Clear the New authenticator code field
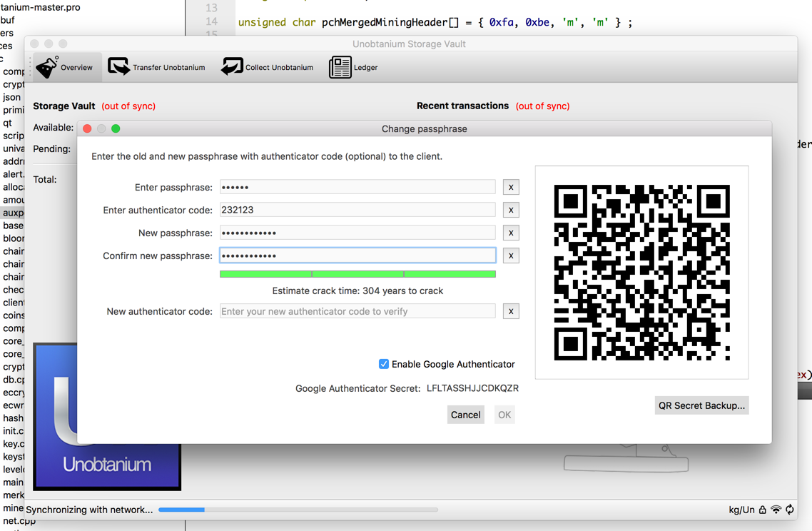Screen dimensions: 812x531 click(511, 311)
